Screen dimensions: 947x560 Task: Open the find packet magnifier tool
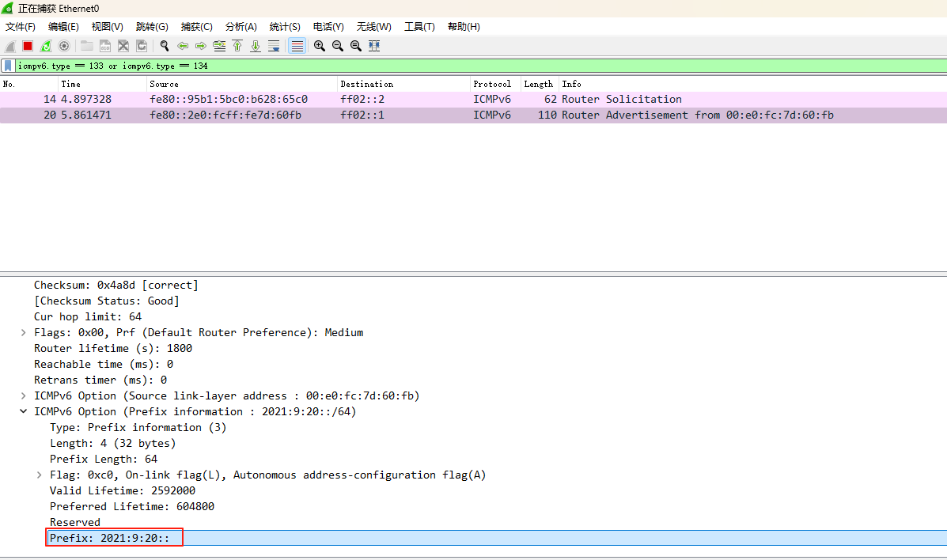click(x=165, y=46)
